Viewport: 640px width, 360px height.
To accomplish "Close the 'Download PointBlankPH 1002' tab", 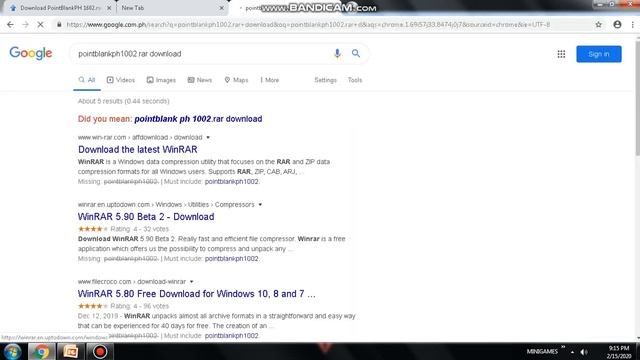I will point(109,8).
